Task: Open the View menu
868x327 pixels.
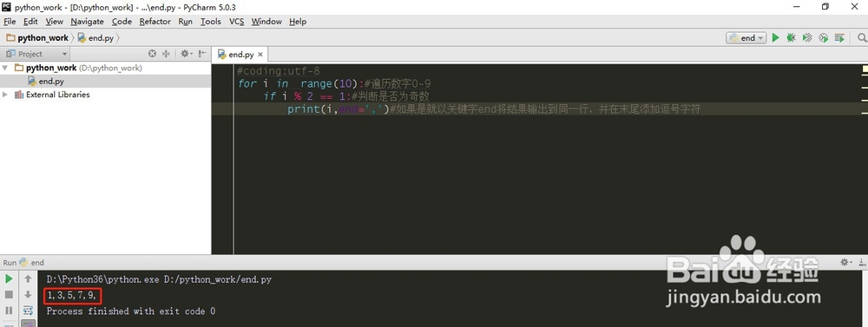Action: coord(54,21)
